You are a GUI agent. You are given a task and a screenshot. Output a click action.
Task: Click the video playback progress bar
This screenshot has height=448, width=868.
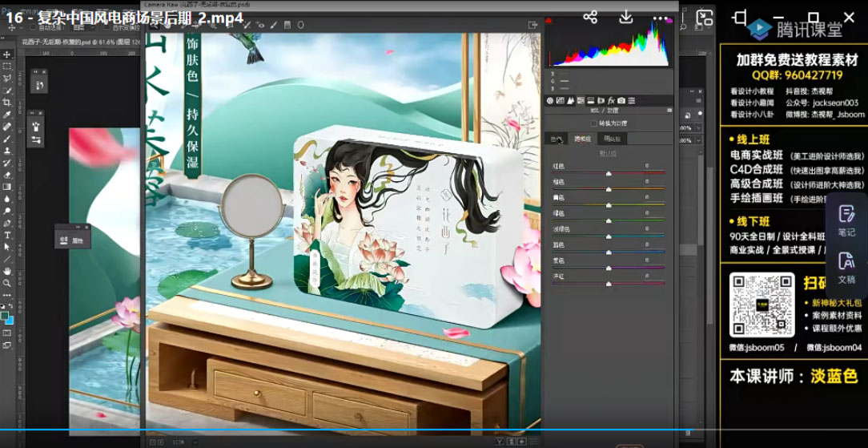click(x=434, y=430)
